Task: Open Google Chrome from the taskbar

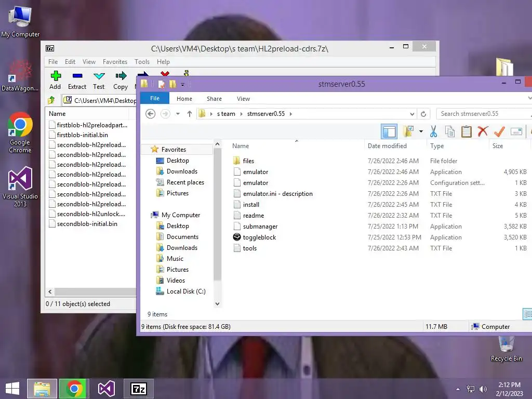Action: pyautogui.click(x=74, y=389)
